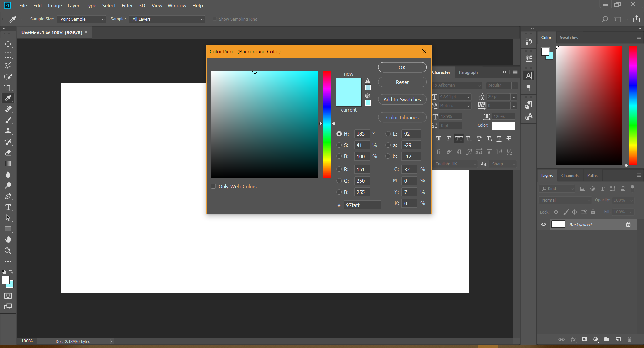Open the anti-aliasing Sharp dropdown
The height and width of the screenshot is (348, 644).
[x=502, y=164]
